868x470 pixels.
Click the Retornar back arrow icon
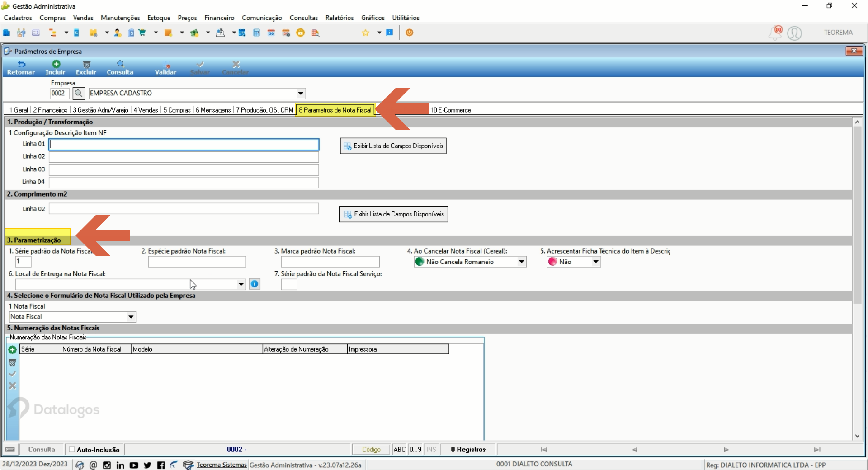click(x=21, y=64)
